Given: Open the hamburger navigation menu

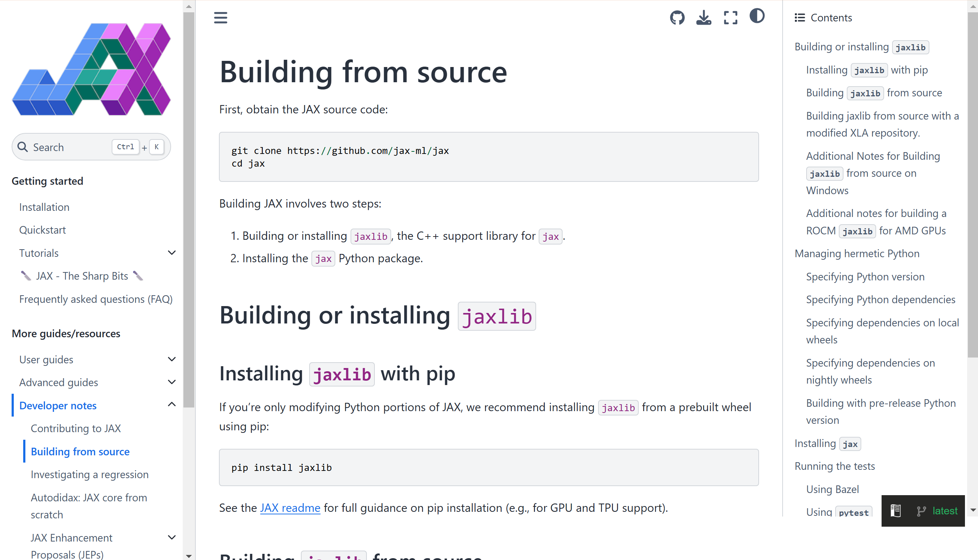Looking at the screenshot, I should 220,18.
